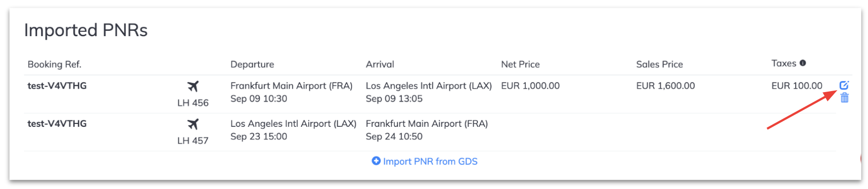Click the Taxes column header
This screenshot has height=189, width=868.
[x=784, y=63]
